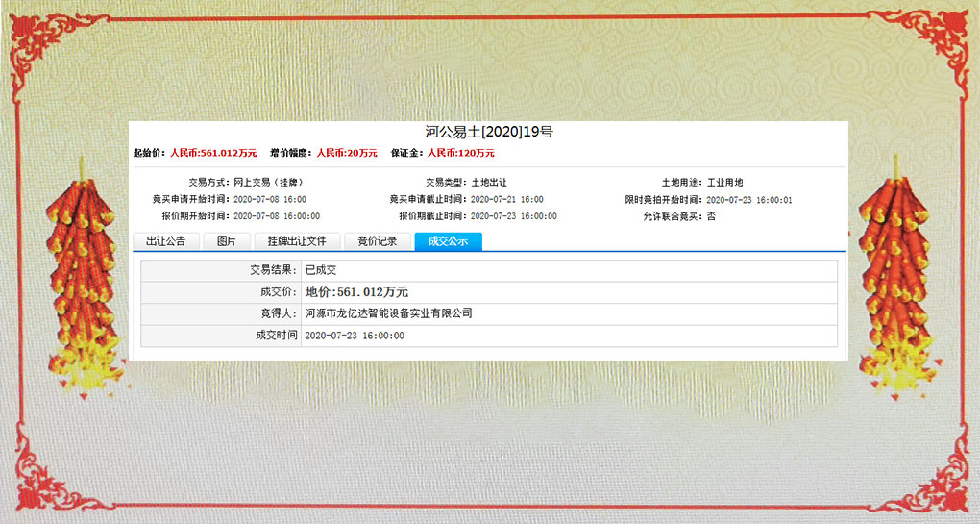Click the 保证金 value 人民币:120万元
The image size is (980, 524).
(x=461, y=153)
